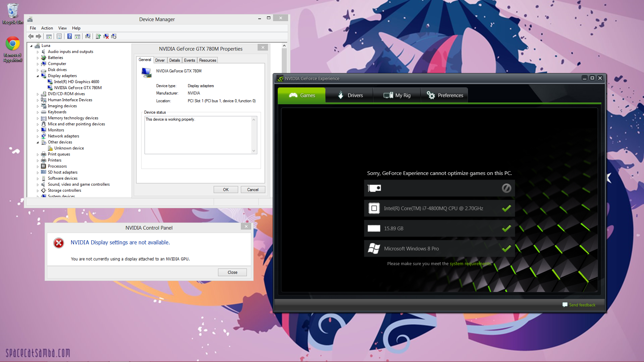The width and height of the screenshot is (644, 362).
Task: Switch to the Details tab in Properties
Action: pos(174,60)
